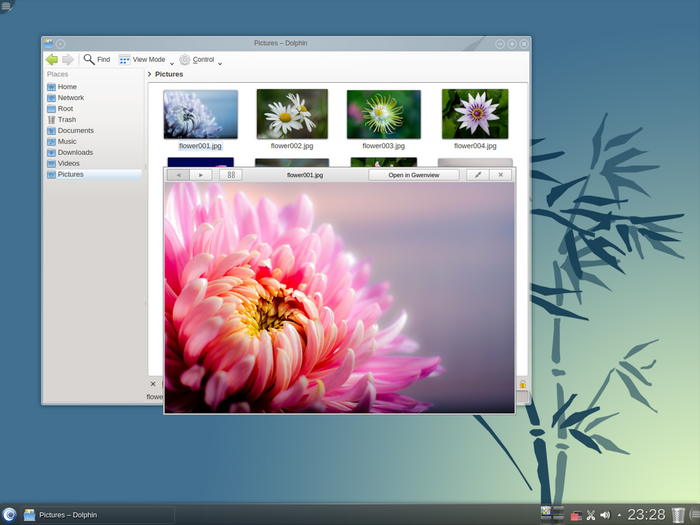Show next image in preview popup

pyautogui.click(x=201, y=175)
